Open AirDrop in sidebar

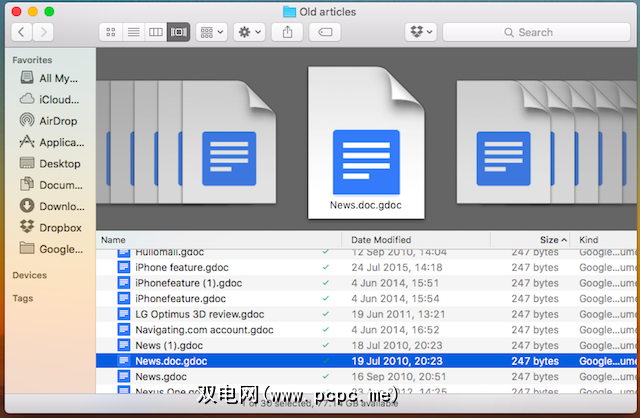click(49, 121)
